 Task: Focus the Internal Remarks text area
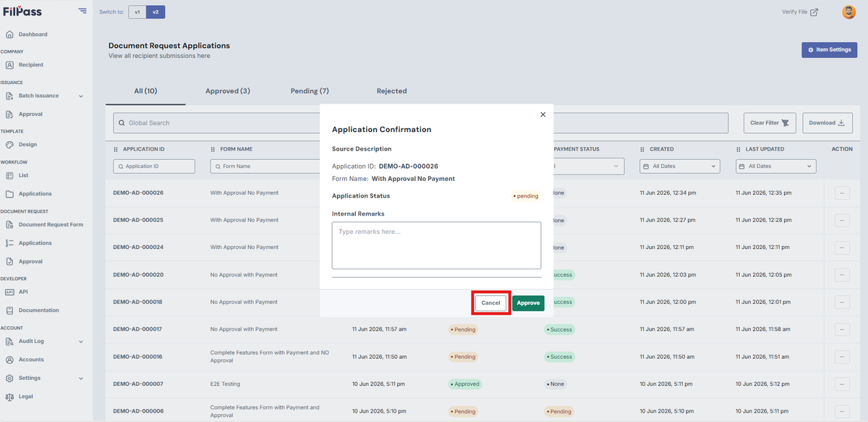[x=436, y=245]
